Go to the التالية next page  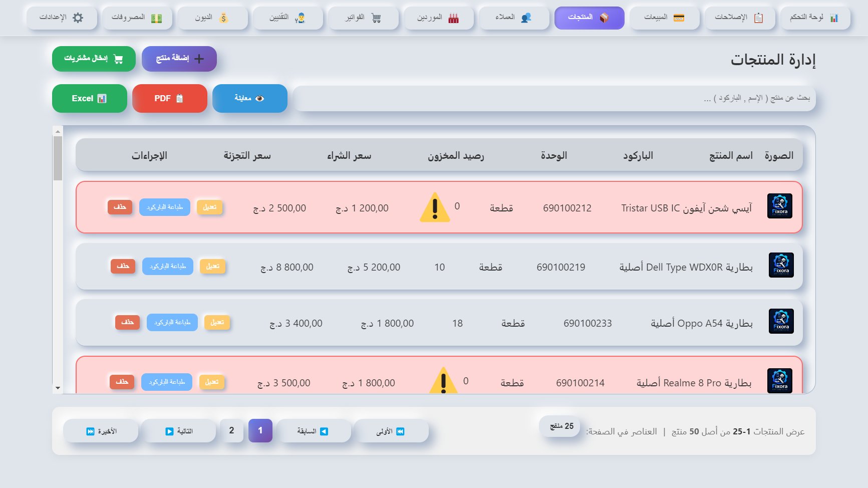point(178,431)
